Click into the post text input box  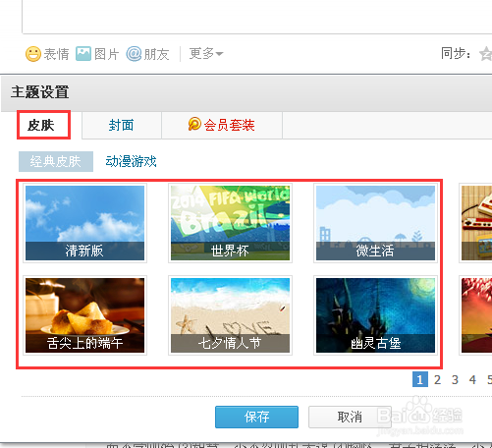pyautogui.click(x=257, y=17)
